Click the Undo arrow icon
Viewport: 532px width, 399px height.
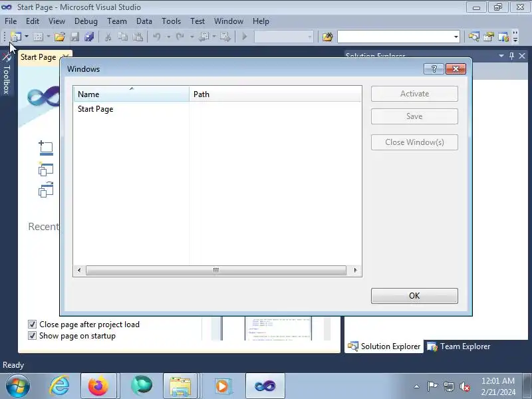coord(156,37)
